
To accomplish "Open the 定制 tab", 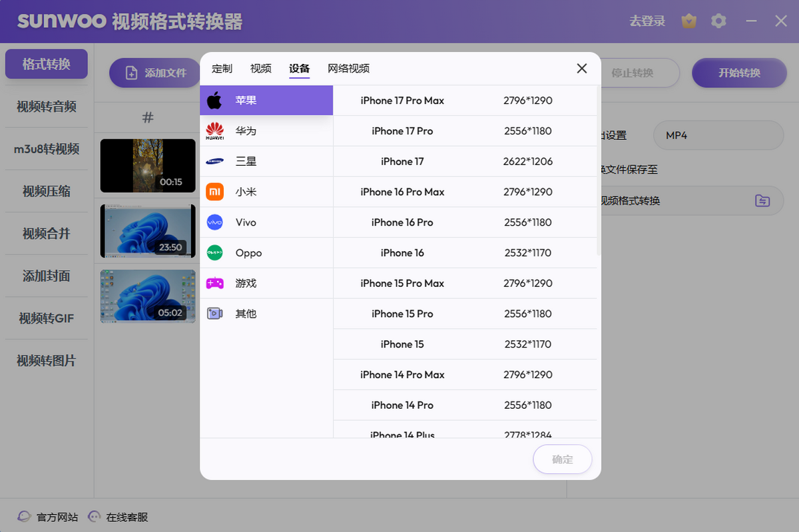I will coord(222,68).
